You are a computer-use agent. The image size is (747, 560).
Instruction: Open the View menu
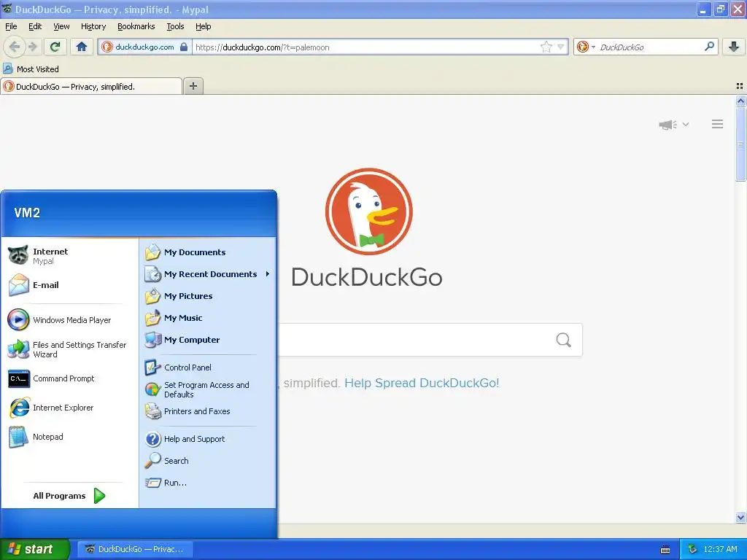(61, 26)
